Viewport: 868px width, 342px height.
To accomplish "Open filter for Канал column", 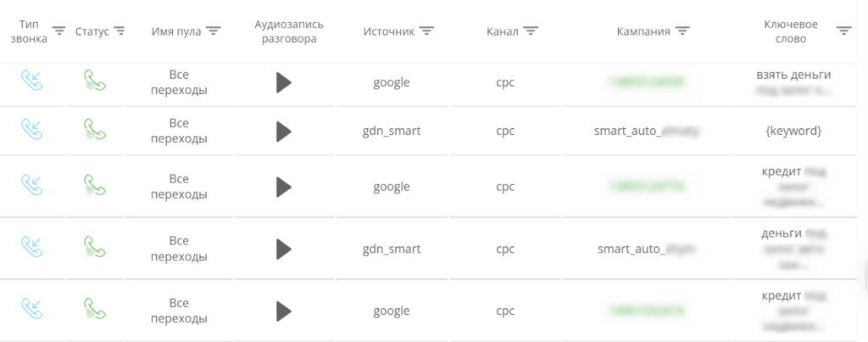I will (x=531, y=31).
